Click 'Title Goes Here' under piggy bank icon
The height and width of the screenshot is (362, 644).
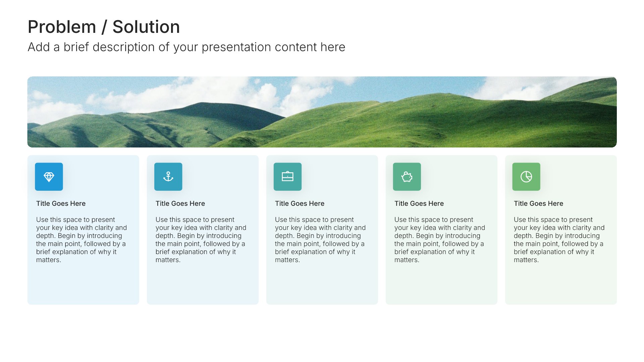tap(419, 203)
